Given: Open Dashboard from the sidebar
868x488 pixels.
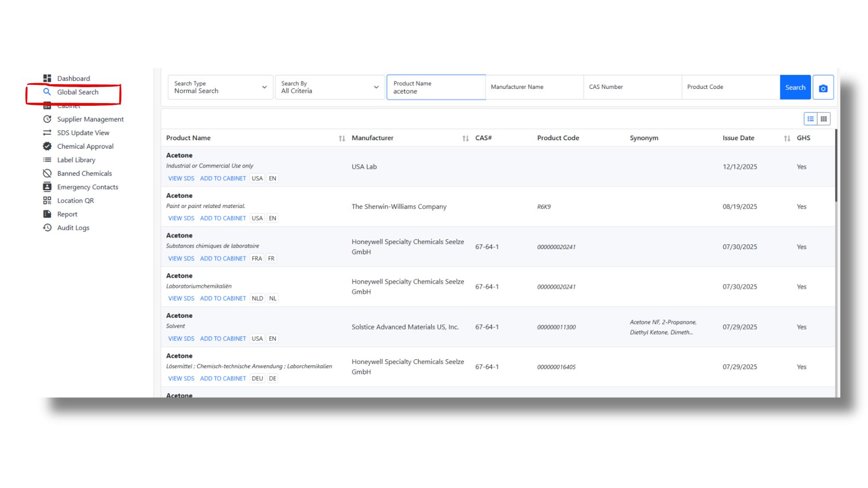Looking at the screenshot, I should point(73,78).
